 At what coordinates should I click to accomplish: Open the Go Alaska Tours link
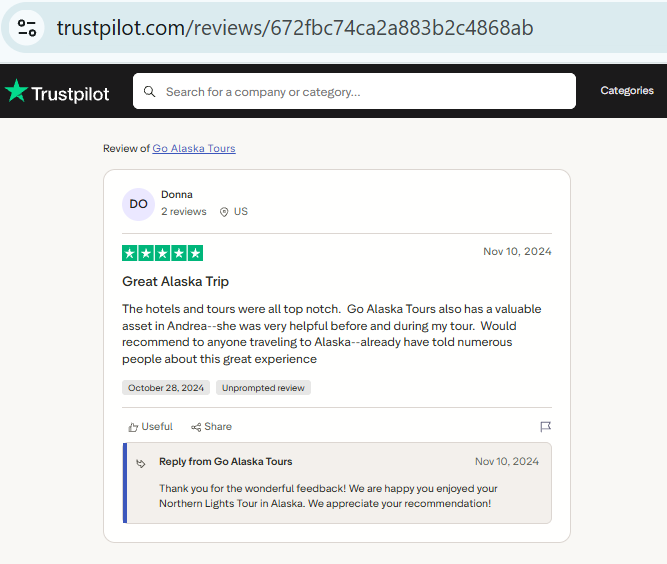[x=194, y=148]
